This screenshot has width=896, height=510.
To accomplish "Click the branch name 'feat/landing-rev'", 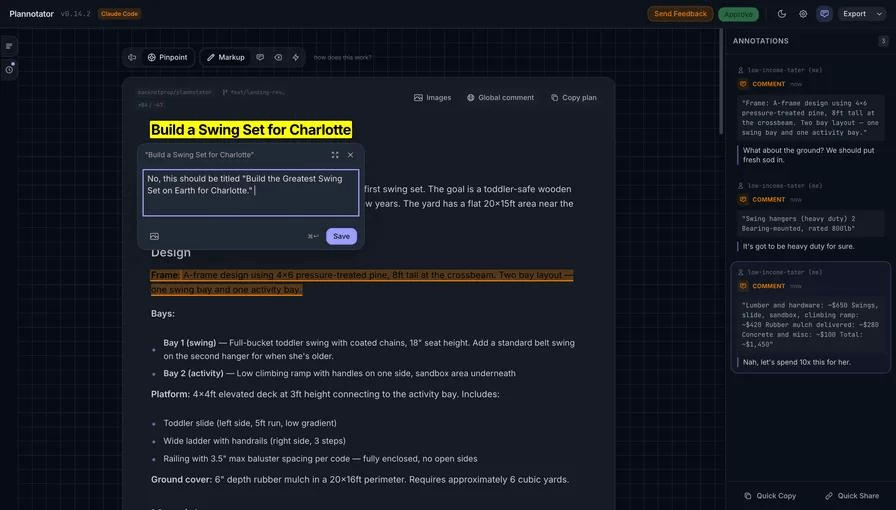I will (257, 92).
